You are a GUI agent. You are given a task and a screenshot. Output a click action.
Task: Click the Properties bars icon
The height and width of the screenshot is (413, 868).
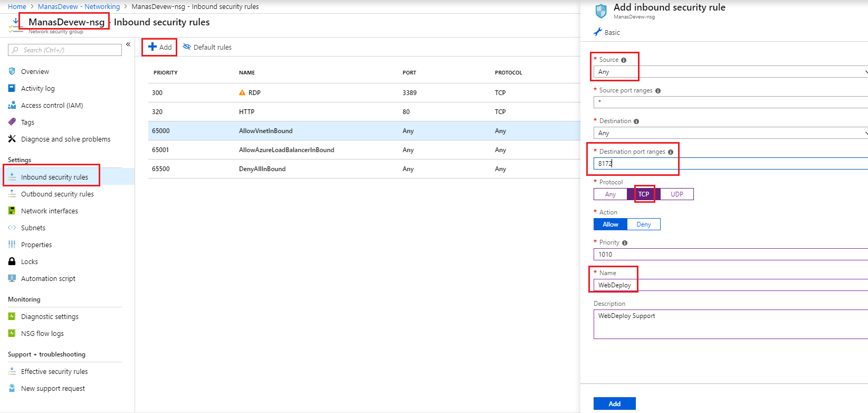click(x=12, y=245)
